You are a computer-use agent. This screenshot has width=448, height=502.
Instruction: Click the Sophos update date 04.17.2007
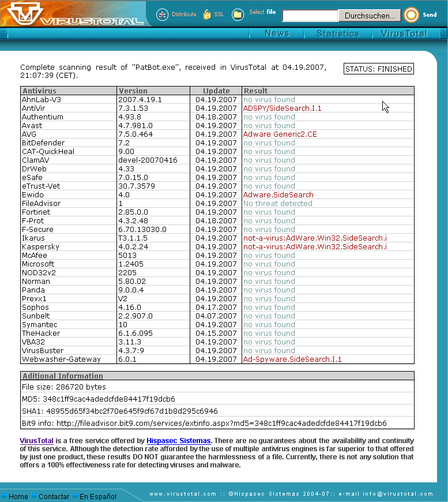[216, 307]
